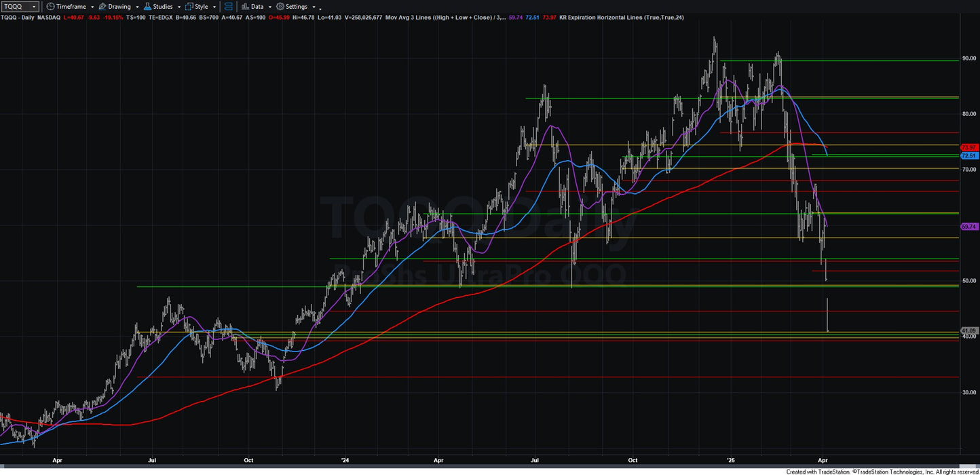980x475 pixels.
Task: Click the purple 59.74 price tag
Action: pyautogui.click(x=968, y=227)
